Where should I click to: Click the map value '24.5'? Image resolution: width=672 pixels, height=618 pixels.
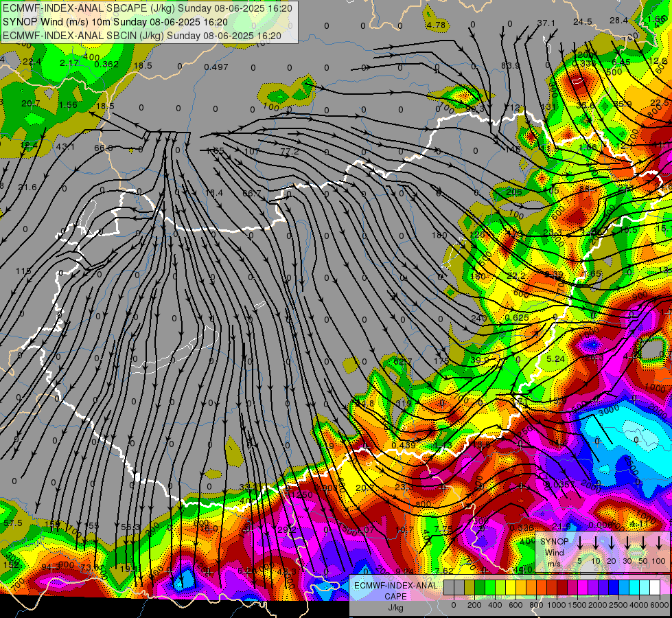click(x=583, y=22)
